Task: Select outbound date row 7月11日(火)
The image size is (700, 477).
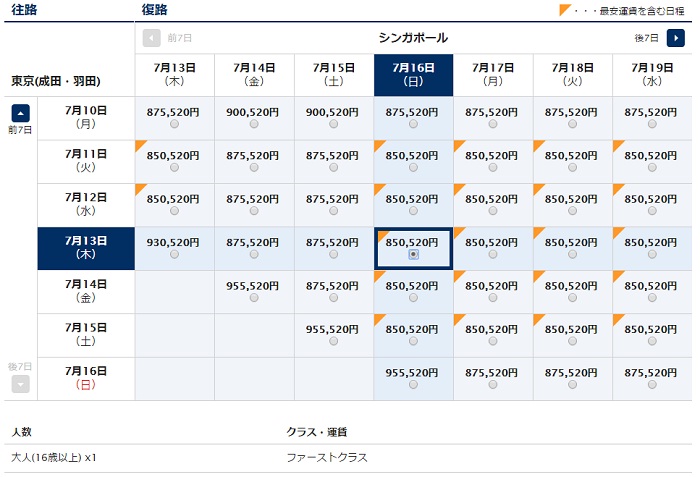Action: (86, 161)
